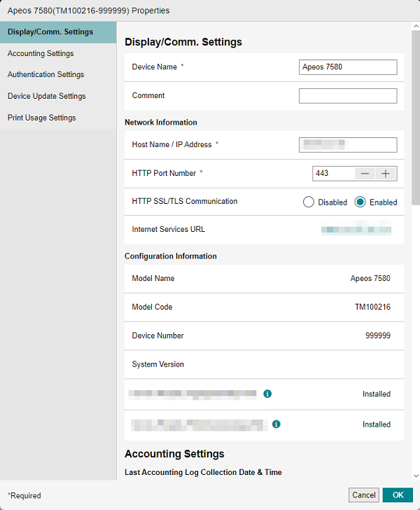Click the dialog title "Apeos 7580(TM100216-999999) Properties"
This screenshot has height=510, width=420.
[88, 11]
